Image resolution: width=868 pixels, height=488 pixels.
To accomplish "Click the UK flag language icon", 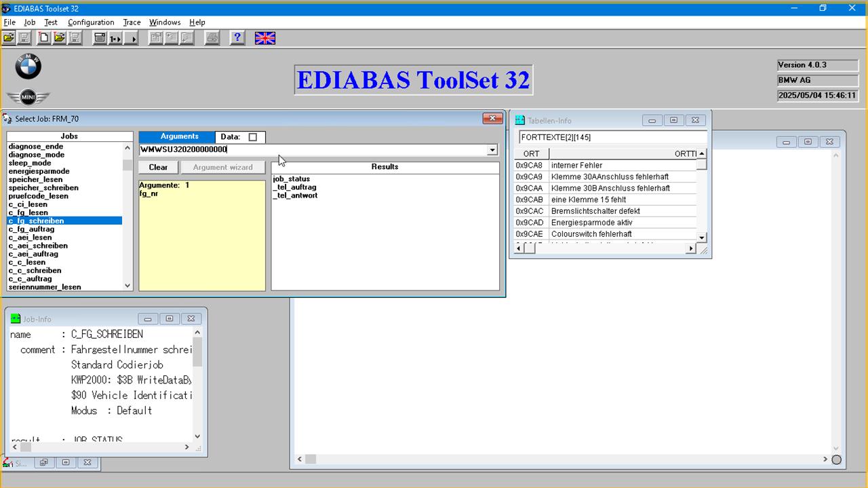I will tap(265, 38).
